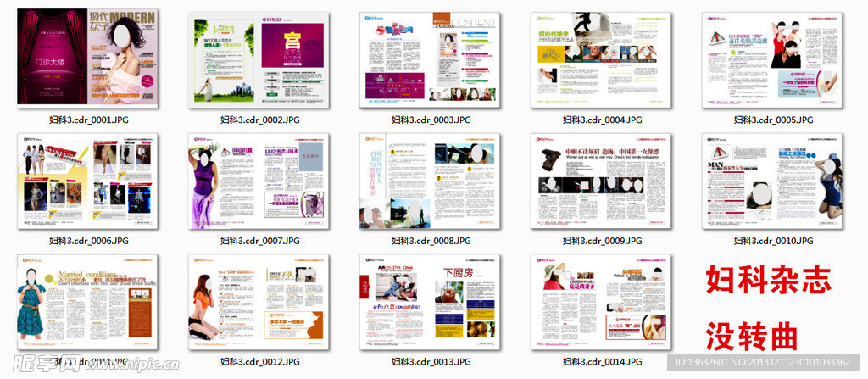Click the red 没转曲 text

click(752, 335)
